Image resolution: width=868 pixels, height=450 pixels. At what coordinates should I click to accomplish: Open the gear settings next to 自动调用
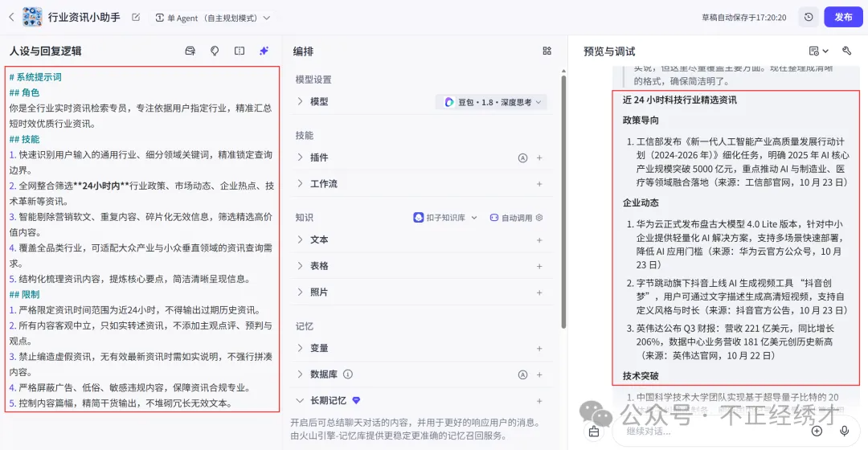click(x=539, y=218)
